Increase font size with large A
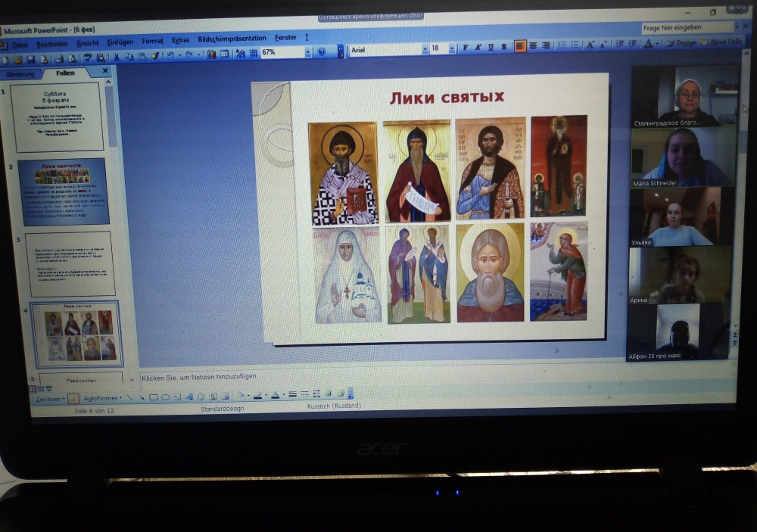Viewport: 757px width, 532px height. (x=590, y=45)
